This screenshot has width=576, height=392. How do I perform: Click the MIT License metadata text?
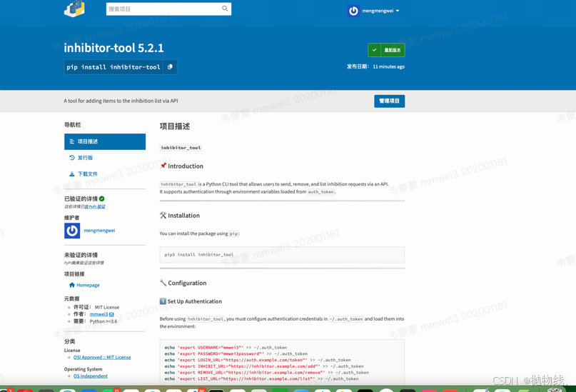(x=107, y=307)
